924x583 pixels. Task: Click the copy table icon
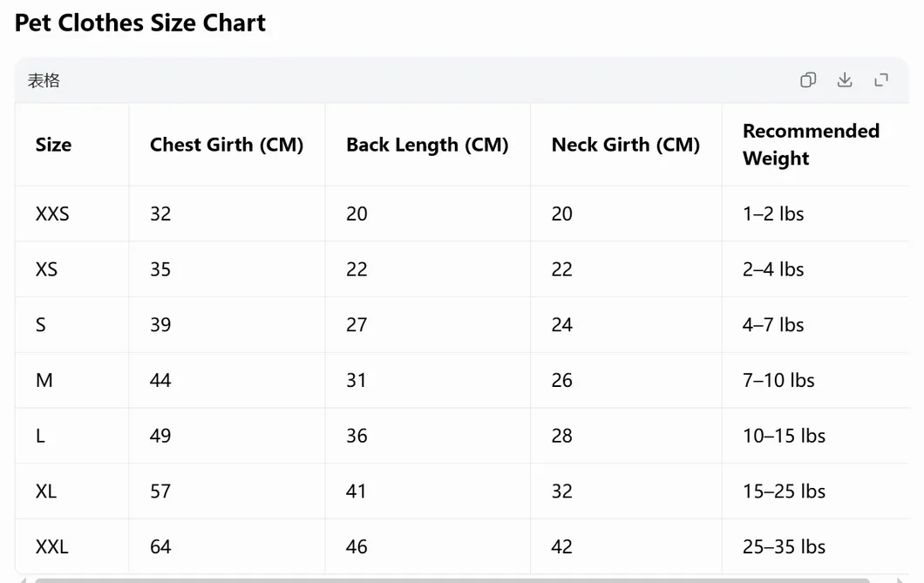808,79
